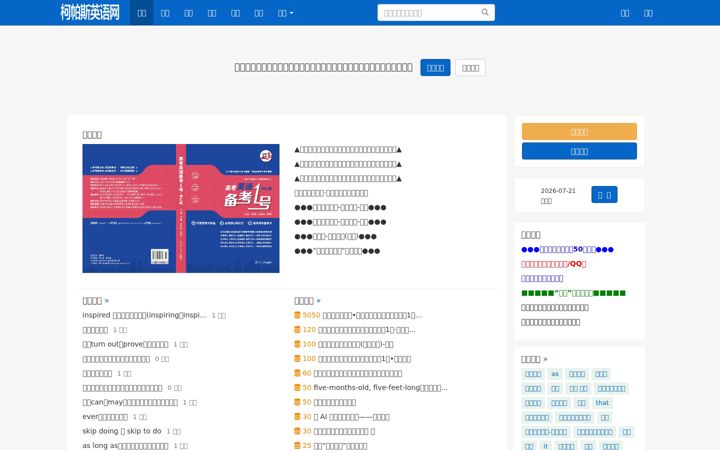The image size is (720, 450).
Task: Open the question starting with ever
Action: click(105, 416)
